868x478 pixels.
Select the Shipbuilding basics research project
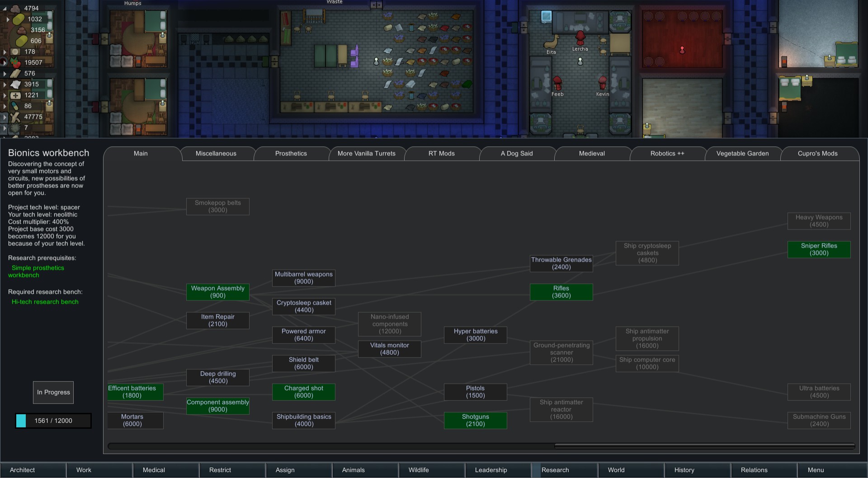(304, 420)
